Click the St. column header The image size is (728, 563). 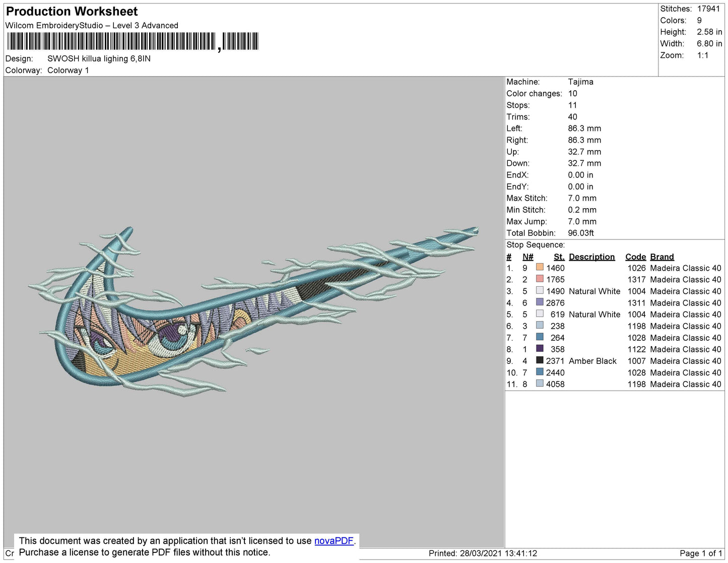[559, 257]
